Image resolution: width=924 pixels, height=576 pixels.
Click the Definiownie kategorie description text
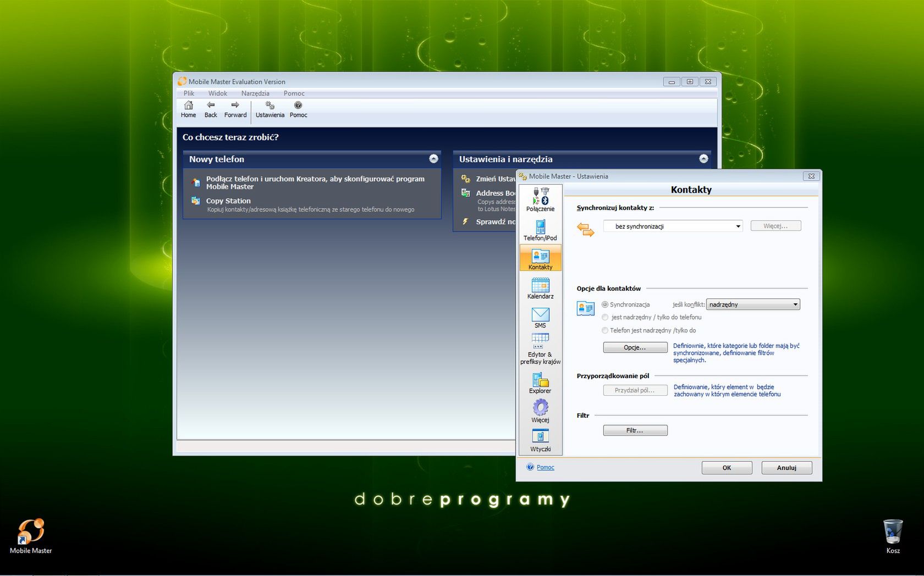tap(736, 353)
